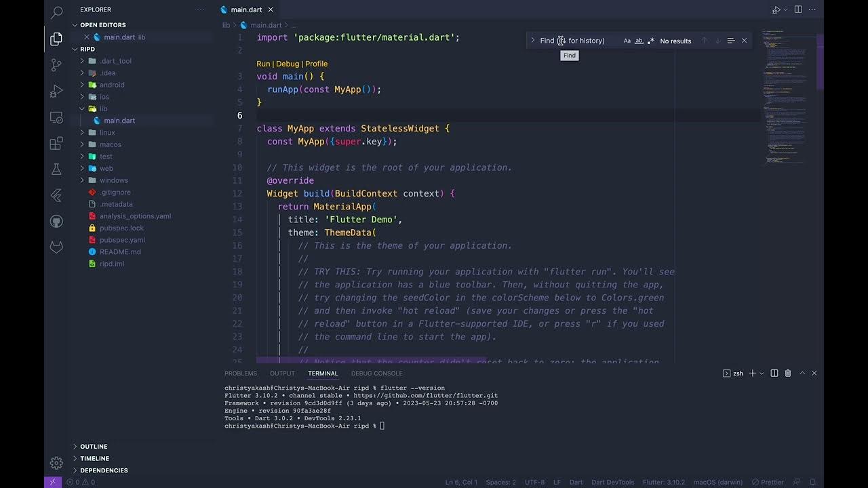Click macOS (darwin) device selector in status bar

[718, 482]
